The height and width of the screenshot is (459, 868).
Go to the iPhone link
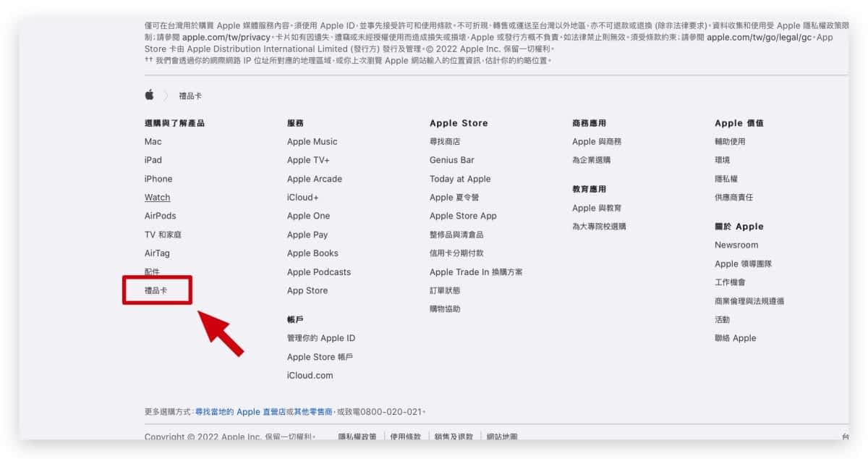(158, 179)
